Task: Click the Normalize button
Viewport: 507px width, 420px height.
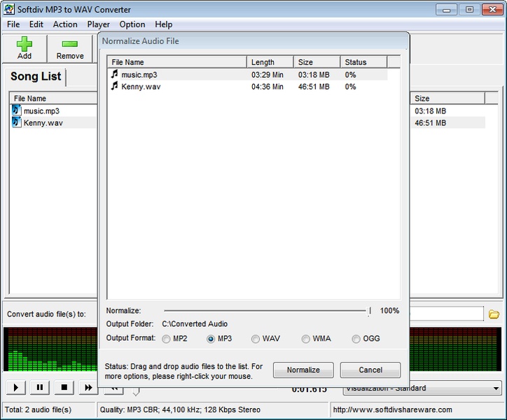Action: tap(303, 370)
